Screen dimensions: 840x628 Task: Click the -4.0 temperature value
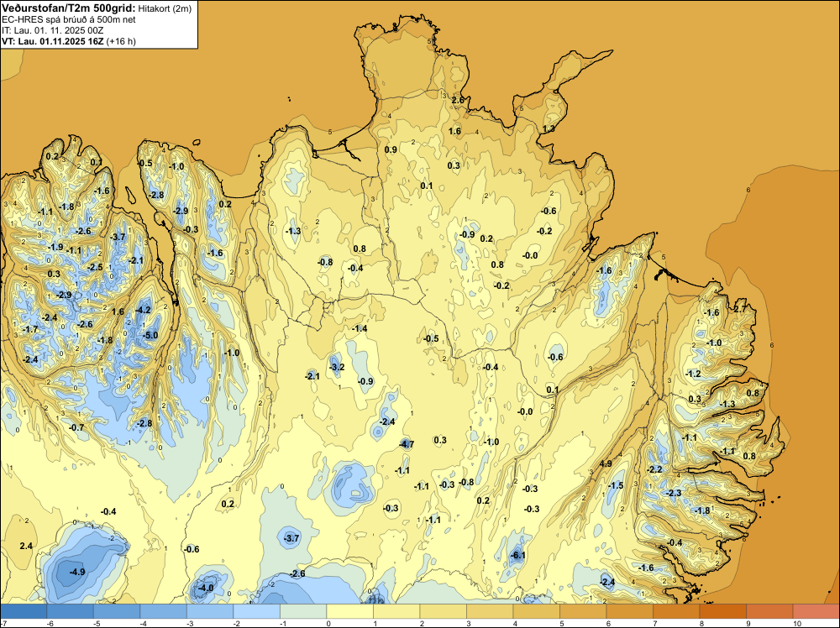pyautogui.click(x=206, y=588)
